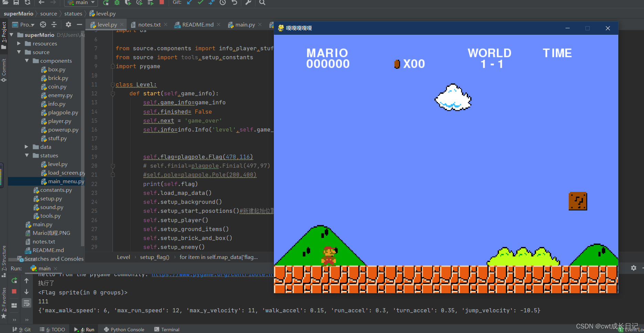Select enemy.py in the project tree
Image resolution: width=644 pixels, height=333 pixels.
point(60,95)
